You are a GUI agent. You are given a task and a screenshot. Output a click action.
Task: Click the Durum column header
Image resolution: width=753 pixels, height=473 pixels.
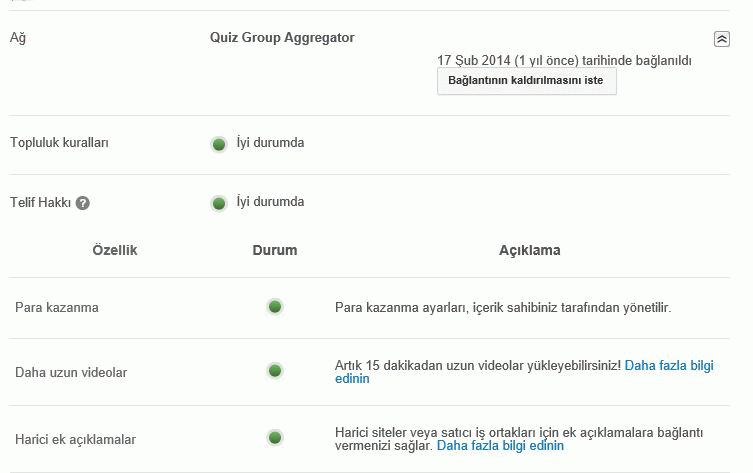[275, 250]
